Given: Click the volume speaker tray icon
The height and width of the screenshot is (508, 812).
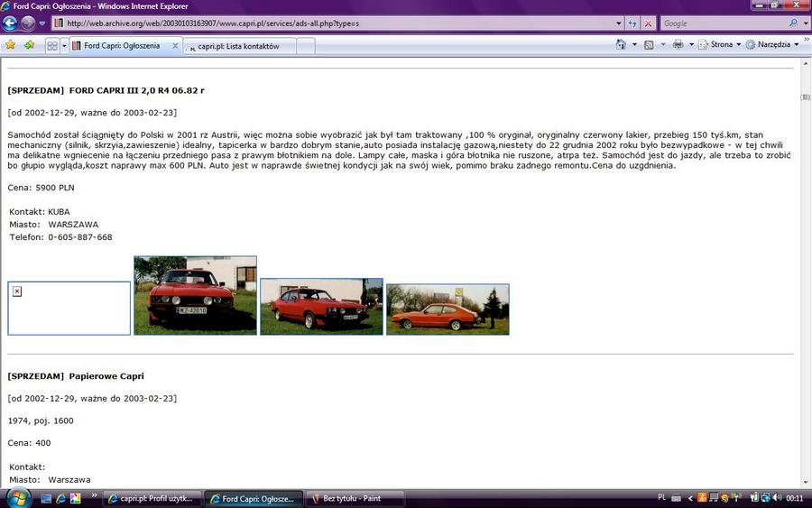Looking at the screenshot, I should click(778, 498).
